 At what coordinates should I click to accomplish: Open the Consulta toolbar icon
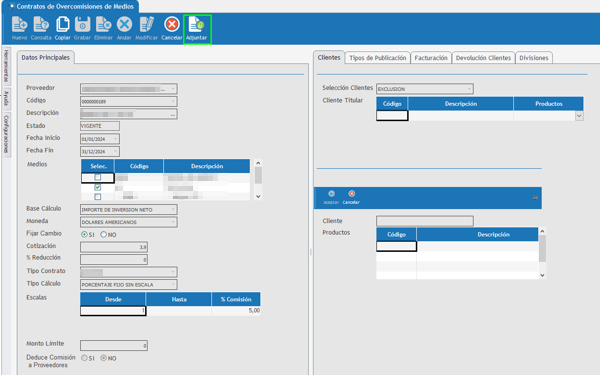[41, 28]
